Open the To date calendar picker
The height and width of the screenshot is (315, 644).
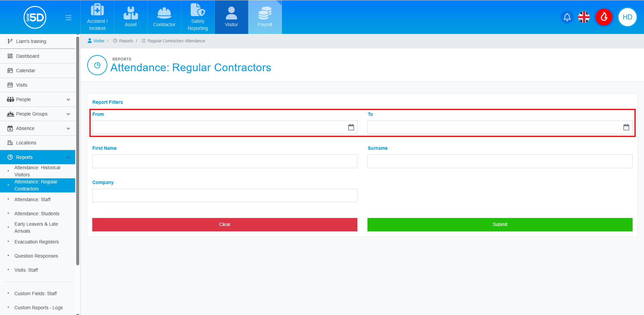[626, 127]
